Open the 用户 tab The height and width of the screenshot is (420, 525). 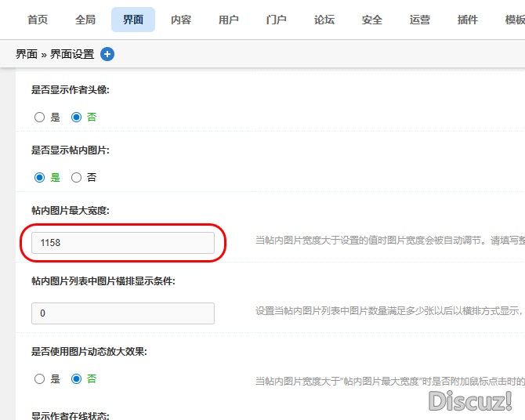click(229, 20)
